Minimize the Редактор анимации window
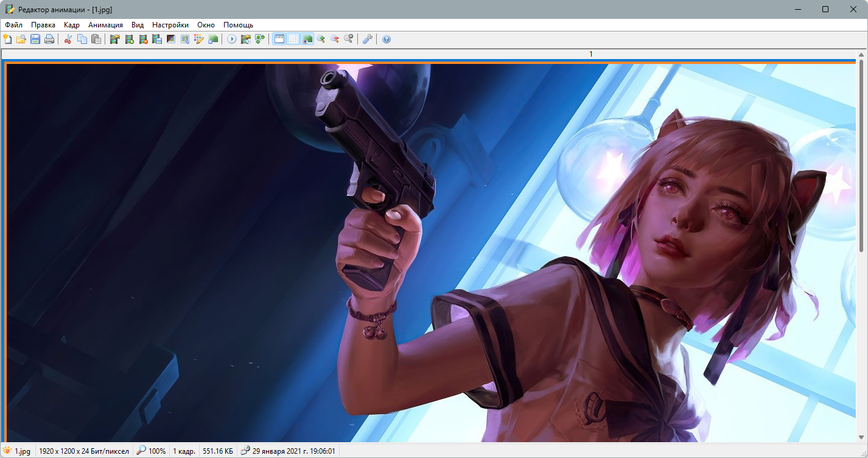This screenshot has width=868, height=458. click(797, 9)
